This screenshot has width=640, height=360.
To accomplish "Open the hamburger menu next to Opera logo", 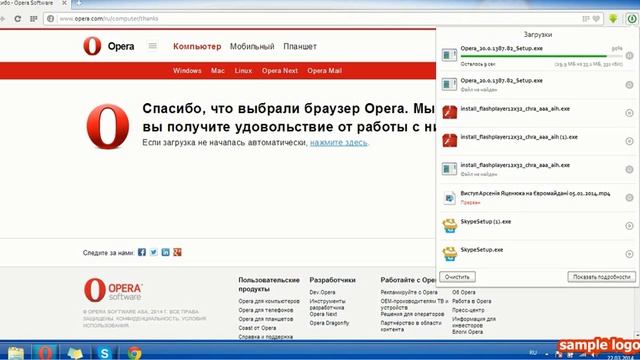I will [153, 46].
